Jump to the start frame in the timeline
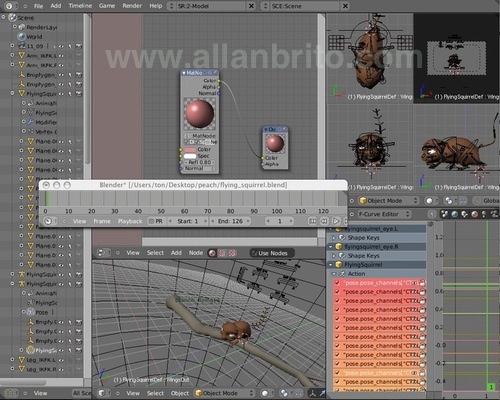 click(312, 221)
